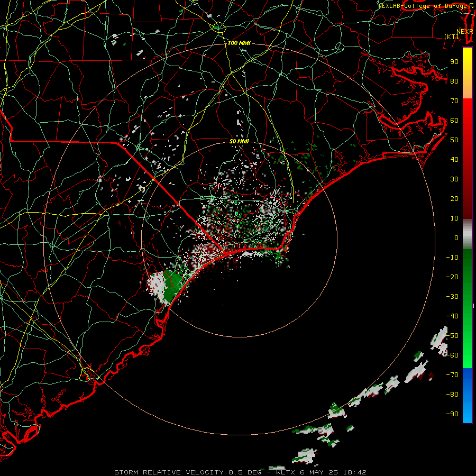Click the "100 NMI" range ring label
Viewport: 476px width, 476px height.
click(239, 43)
